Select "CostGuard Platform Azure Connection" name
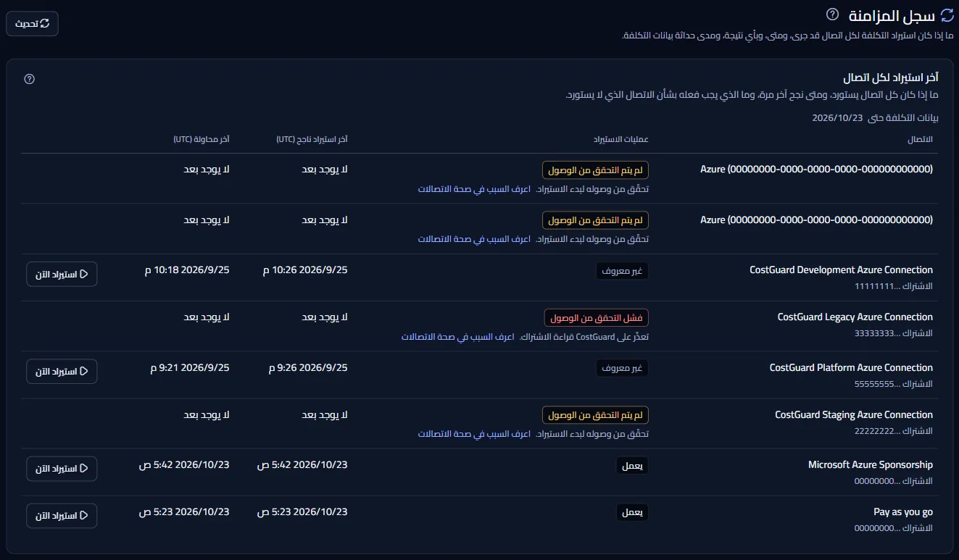Screen dimensions: 959x560 (x=851, y=367)
